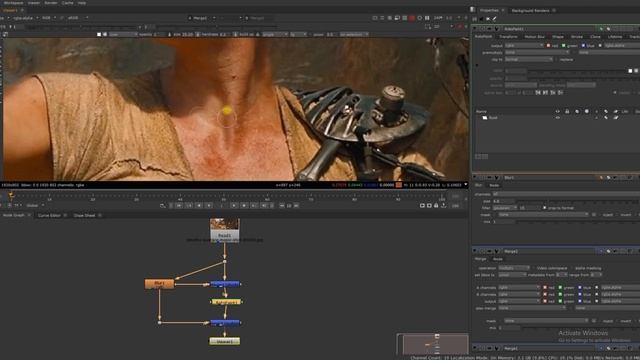Open the clip to dropdown
This screenshot has width=640, height=360.
529,59
